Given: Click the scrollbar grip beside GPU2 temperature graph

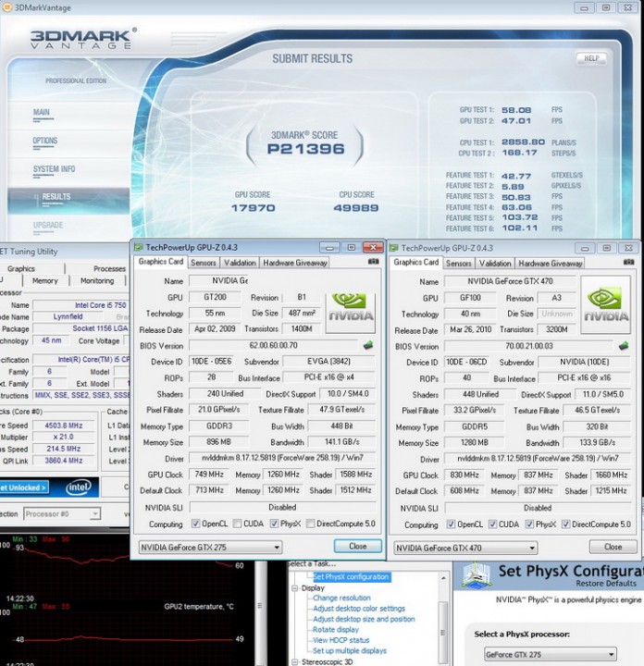Looking at the screenshot, I should tap(260, 606).
